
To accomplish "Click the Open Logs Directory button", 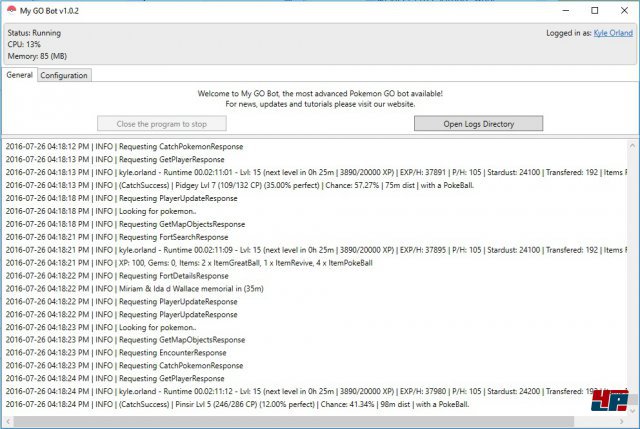I will pyautogui.click(x=478, y=124).
